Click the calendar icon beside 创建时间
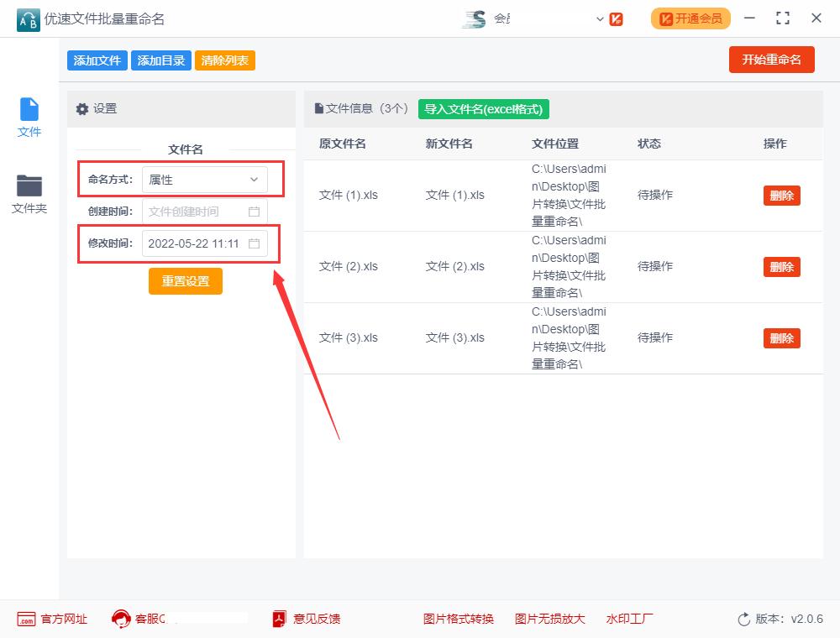840x638 pixels. (x=254, y=211)
